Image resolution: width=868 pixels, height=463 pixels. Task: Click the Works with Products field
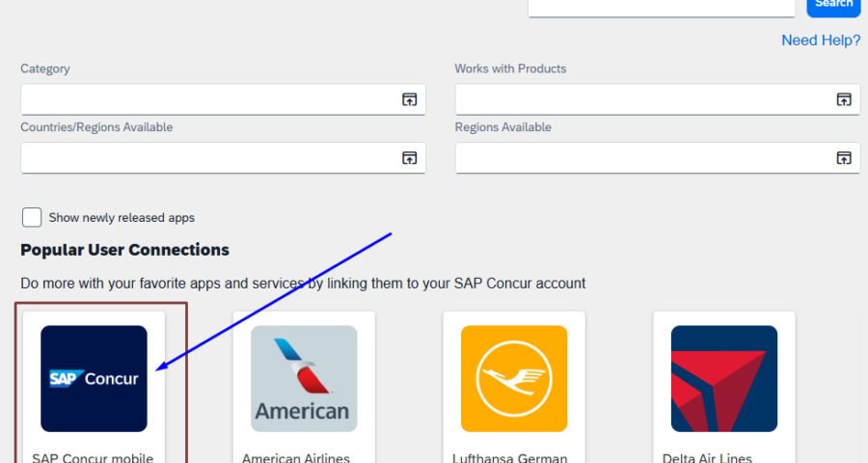coord(658,99)
